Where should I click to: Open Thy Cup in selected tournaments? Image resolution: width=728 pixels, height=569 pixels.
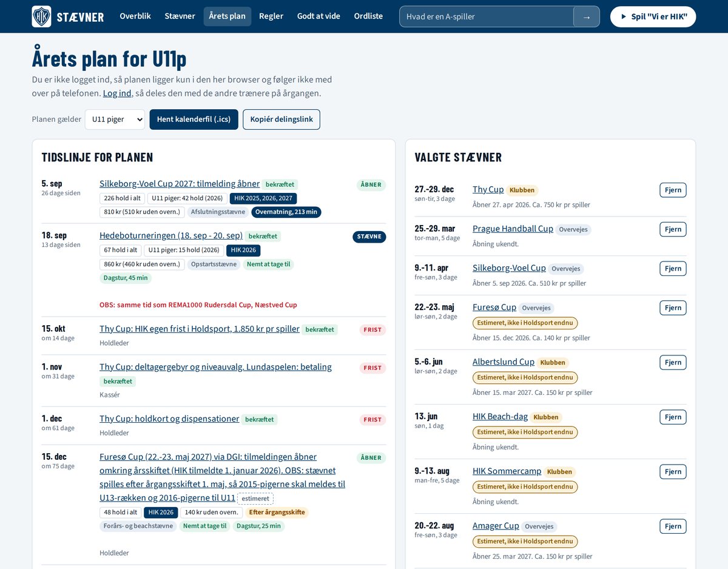point(488,190)
